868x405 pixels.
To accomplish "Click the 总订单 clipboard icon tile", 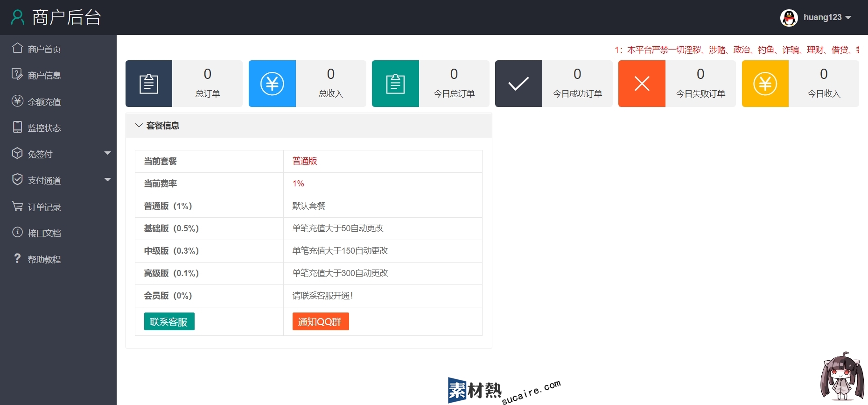I will (149, 84).
